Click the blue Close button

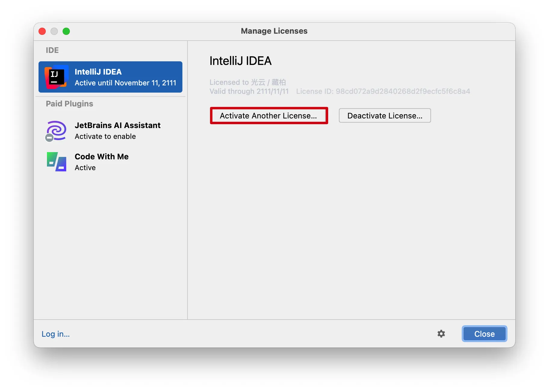pyautogui.click(x=484, y=334)
